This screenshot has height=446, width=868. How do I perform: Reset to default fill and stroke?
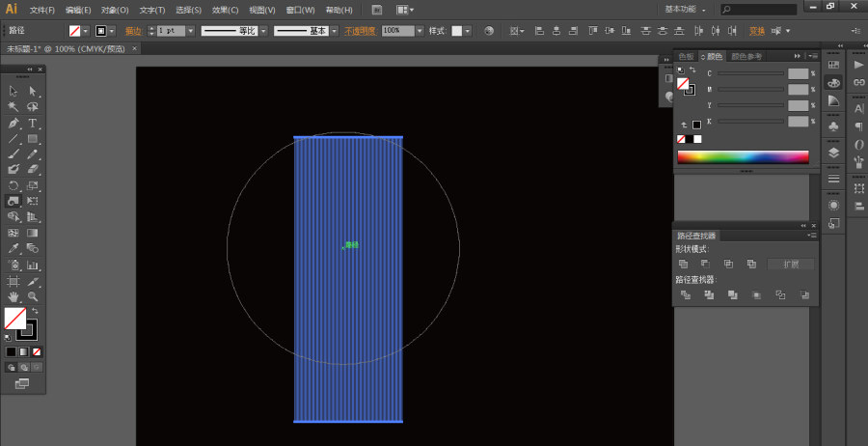(x=8, y=337)
